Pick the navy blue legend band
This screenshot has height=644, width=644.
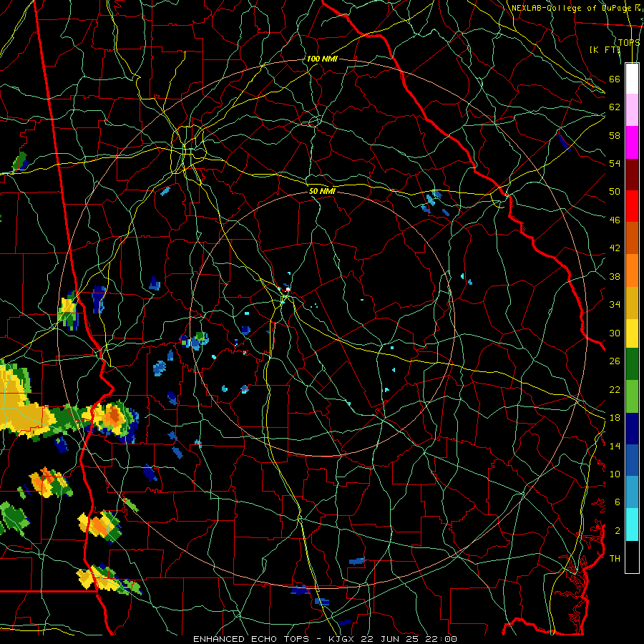[632, 429]
